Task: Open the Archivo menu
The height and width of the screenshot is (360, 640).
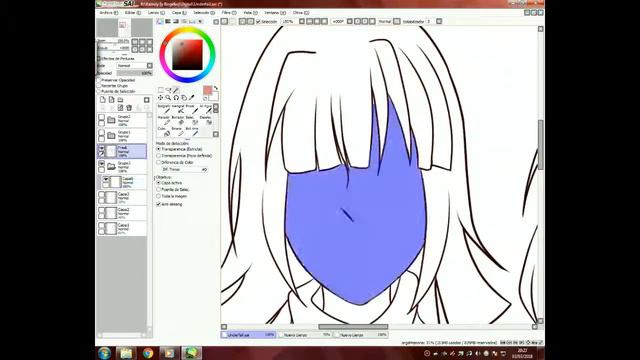Action: click(109, 13)
